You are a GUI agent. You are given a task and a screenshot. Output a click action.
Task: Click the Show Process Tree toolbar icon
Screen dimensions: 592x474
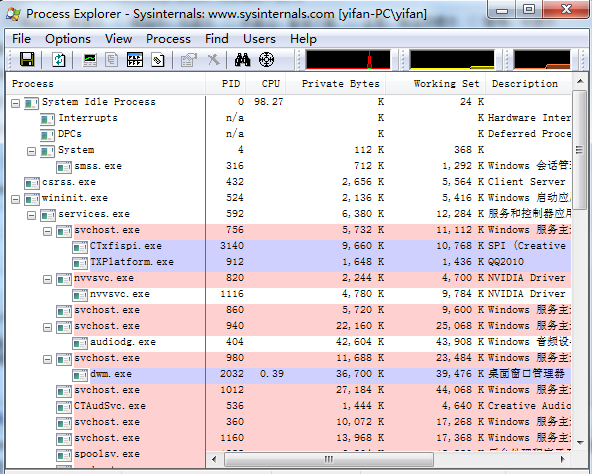click(x=112, y=60)
